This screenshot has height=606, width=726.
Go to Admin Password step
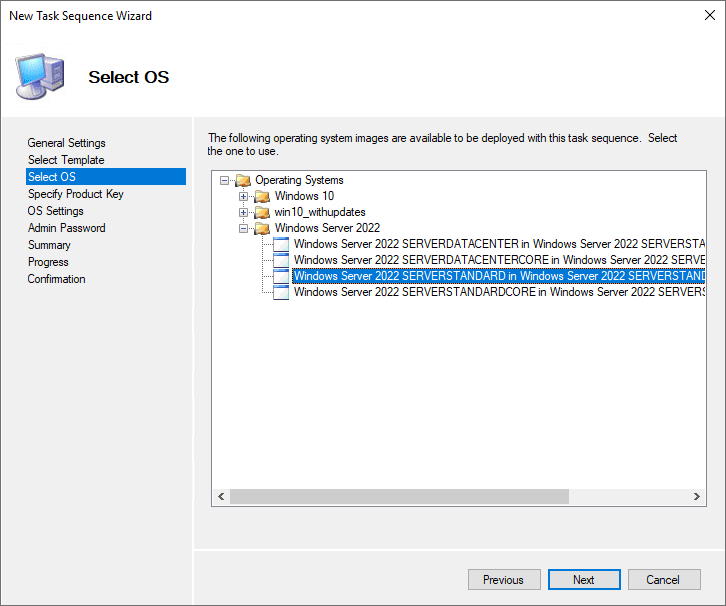(67, 228)
